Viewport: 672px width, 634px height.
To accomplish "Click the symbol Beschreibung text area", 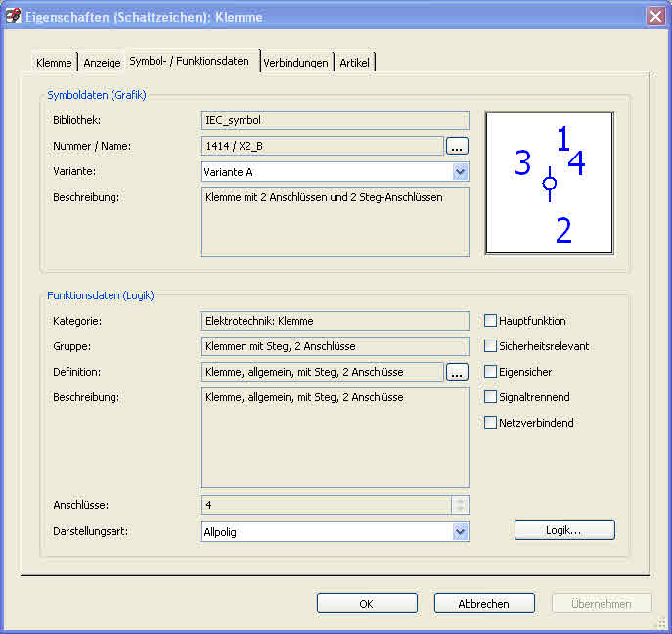I will (335, 222).
